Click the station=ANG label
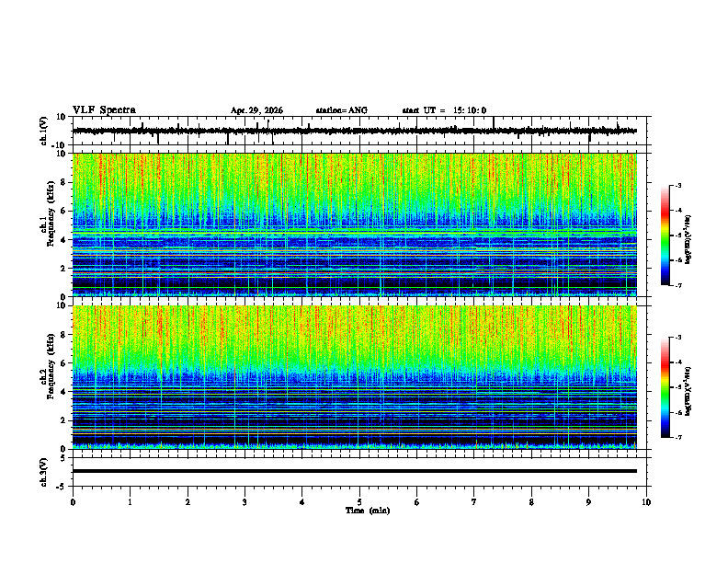This screenshot has width=728, height=563. coord(342,110)
